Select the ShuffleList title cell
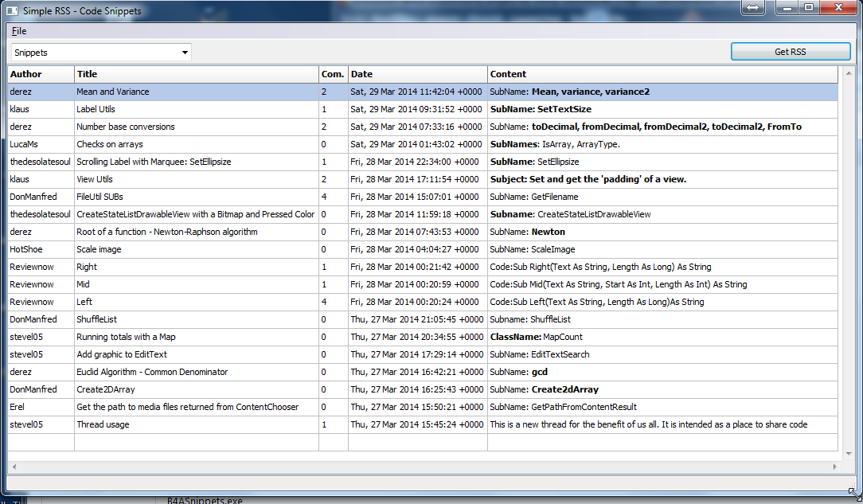This screenshot has height=504, width=863. (x=197, y=319)
